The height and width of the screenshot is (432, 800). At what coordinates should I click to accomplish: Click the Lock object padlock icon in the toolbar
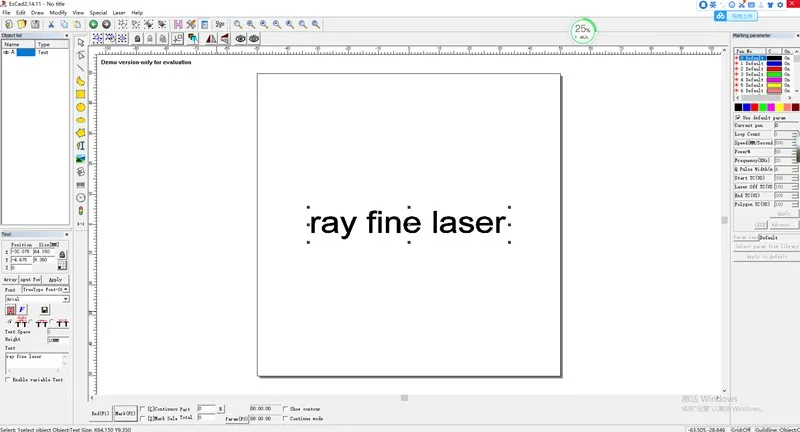(137, 38)
